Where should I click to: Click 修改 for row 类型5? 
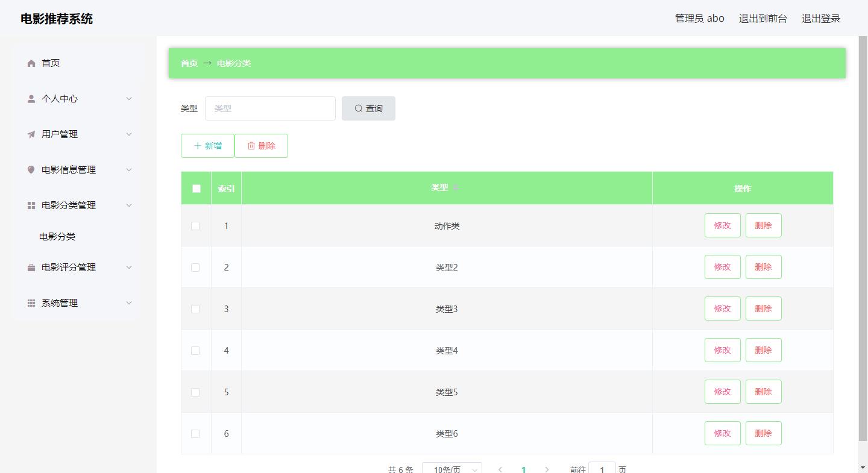click(722, 392)
